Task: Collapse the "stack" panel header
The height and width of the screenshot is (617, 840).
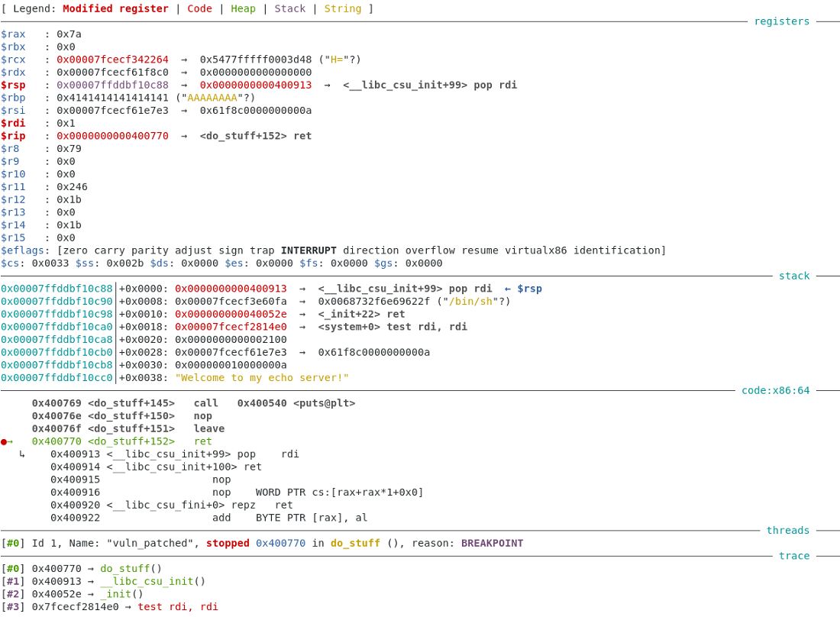Action: point(794,276)
